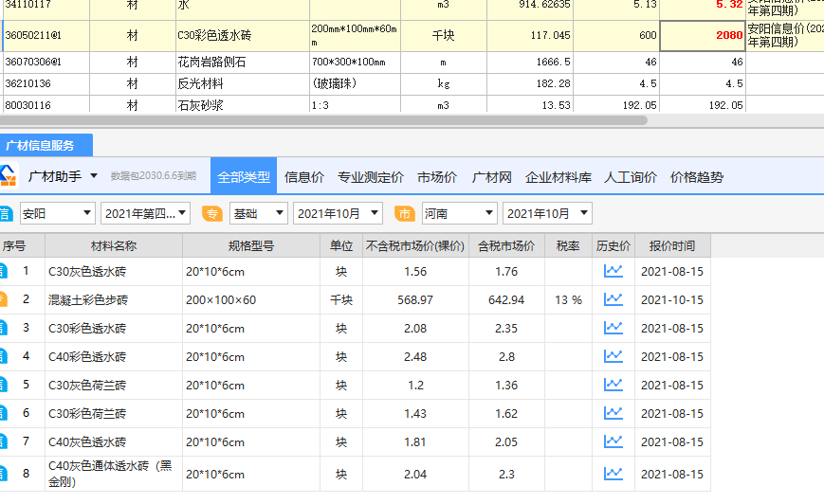Screen dimensions: 824x504
Task: Open history price chart for C30灰色透水砖
Action: [x=613, y=272]
